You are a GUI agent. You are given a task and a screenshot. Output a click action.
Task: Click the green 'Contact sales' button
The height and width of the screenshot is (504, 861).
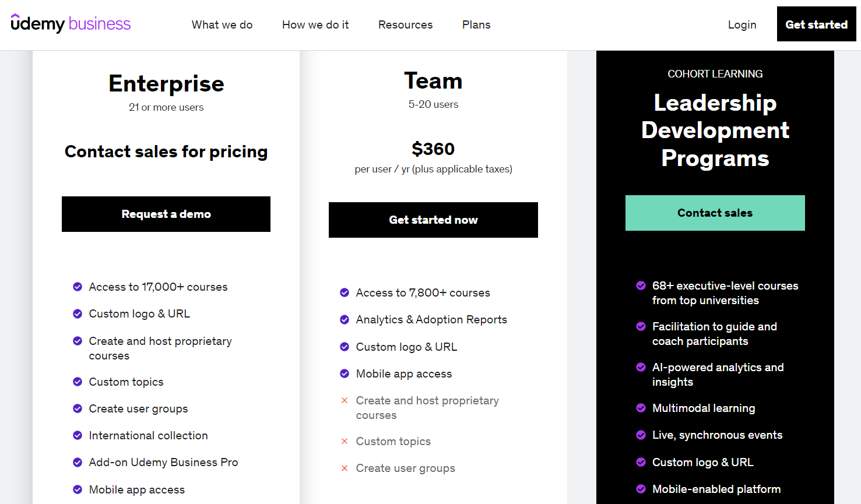(x=715, y=213)
